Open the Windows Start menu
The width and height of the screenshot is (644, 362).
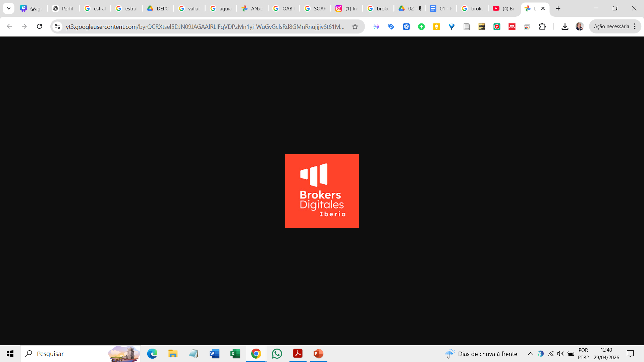(10, 354)
